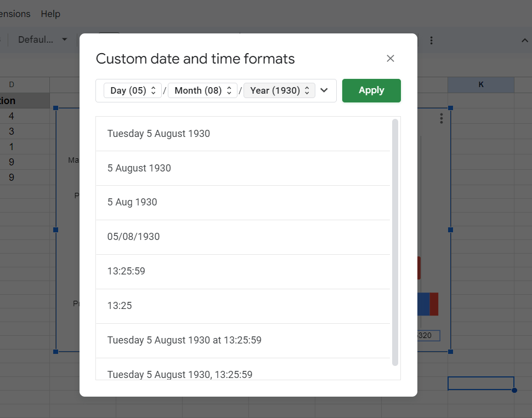The height and width of the screenshot is (418, 532).
Task: Close the custom date formats dialog
Action: coord(390,58)
